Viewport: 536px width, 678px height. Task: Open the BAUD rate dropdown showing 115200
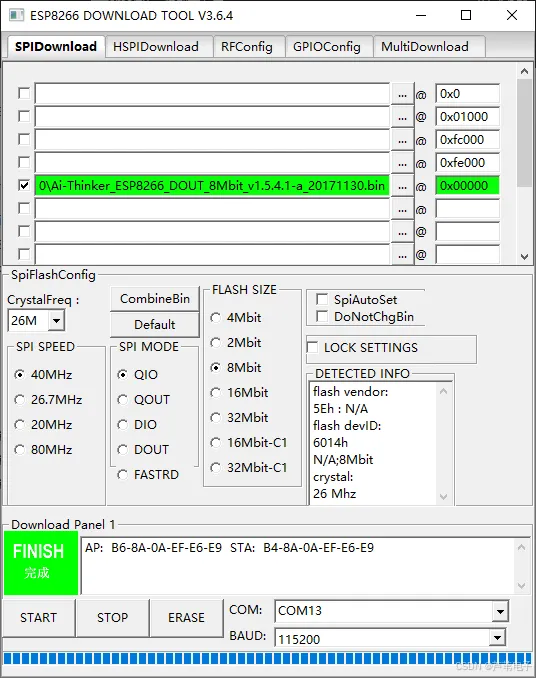point(498,638)
